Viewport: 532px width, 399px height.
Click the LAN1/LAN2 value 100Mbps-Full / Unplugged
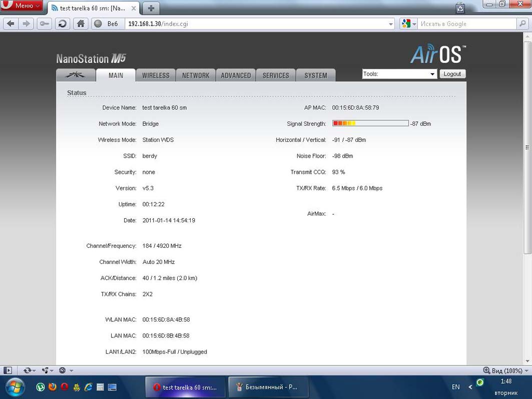point(175,352)
